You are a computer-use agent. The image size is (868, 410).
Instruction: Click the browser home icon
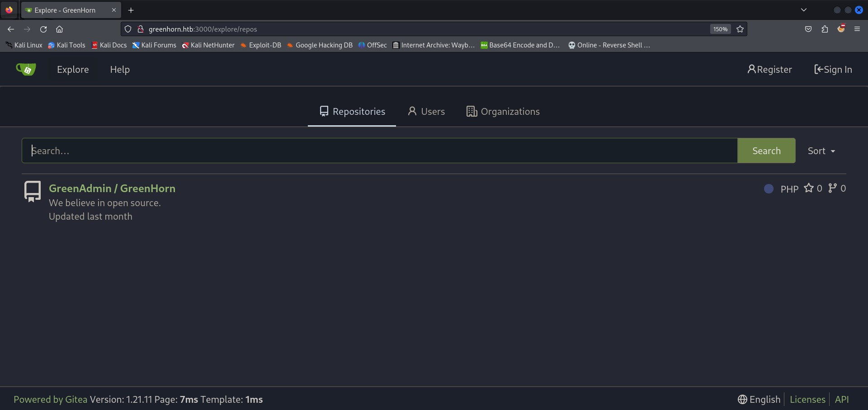click(x=59, y=29)
